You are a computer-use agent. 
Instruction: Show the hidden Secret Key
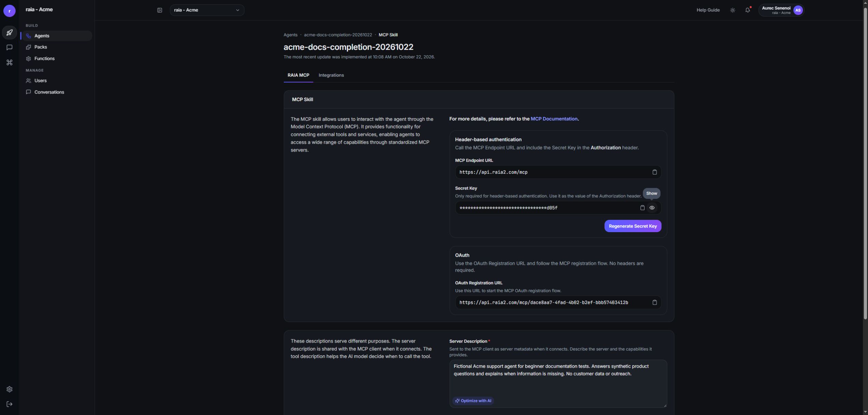[x=651, y=208]
